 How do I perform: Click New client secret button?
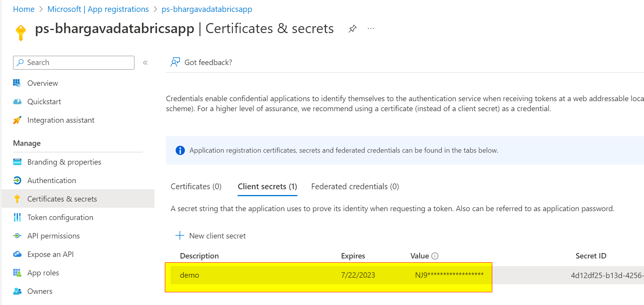[211, 236]
